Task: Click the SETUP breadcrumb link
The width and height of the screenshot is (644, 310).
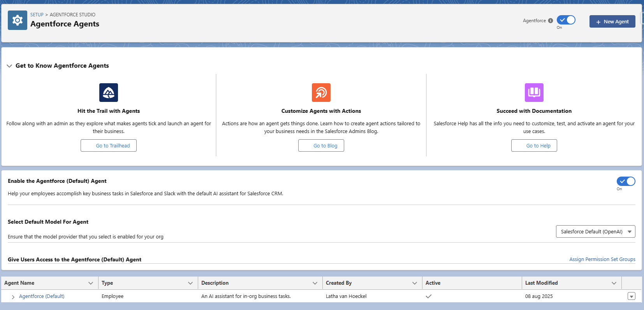Action: tap(37, 15)
